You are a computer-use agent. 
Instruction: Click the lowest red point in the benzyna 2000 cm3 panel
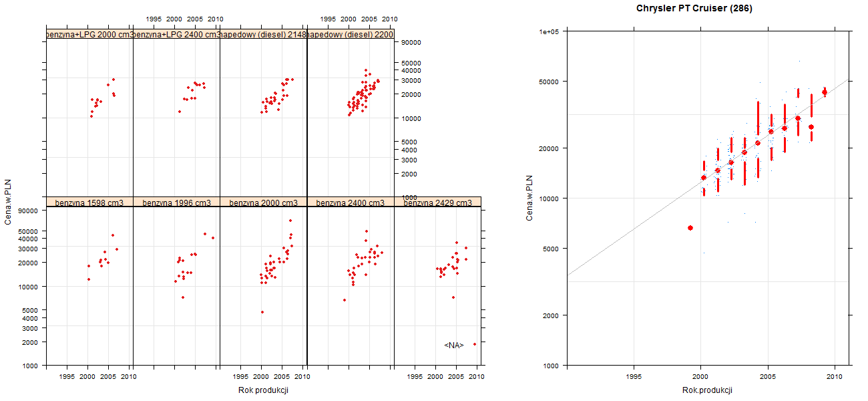pyautogui.click(x=262, y=312)
